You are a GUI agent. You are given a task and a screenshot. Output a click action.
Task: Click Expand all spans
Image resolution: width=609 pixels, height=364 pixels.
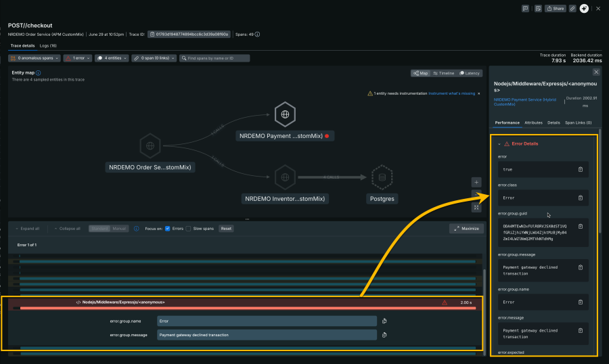27,229
